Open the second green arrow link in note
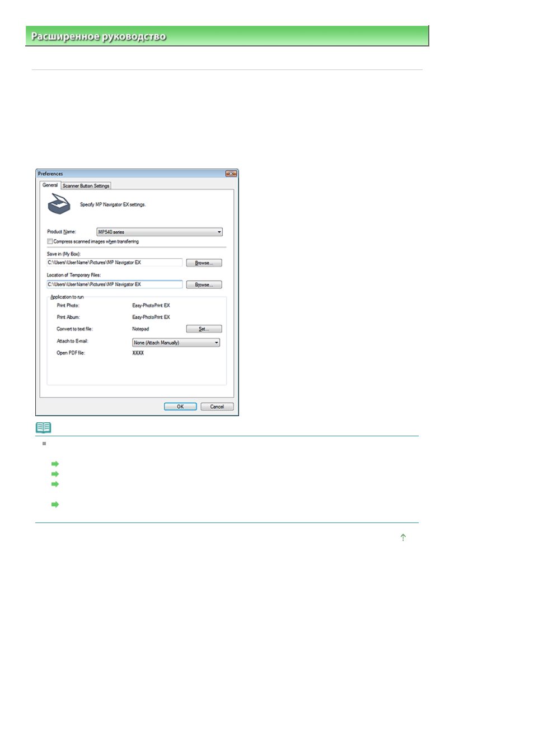The image size is (534, 756). [x=55, y=474]
